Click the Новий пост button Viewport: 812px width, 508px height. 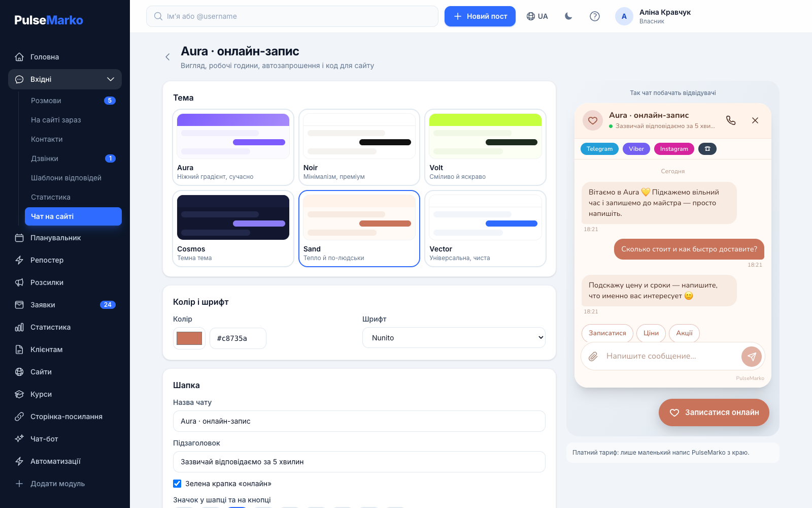click(480, 16)
